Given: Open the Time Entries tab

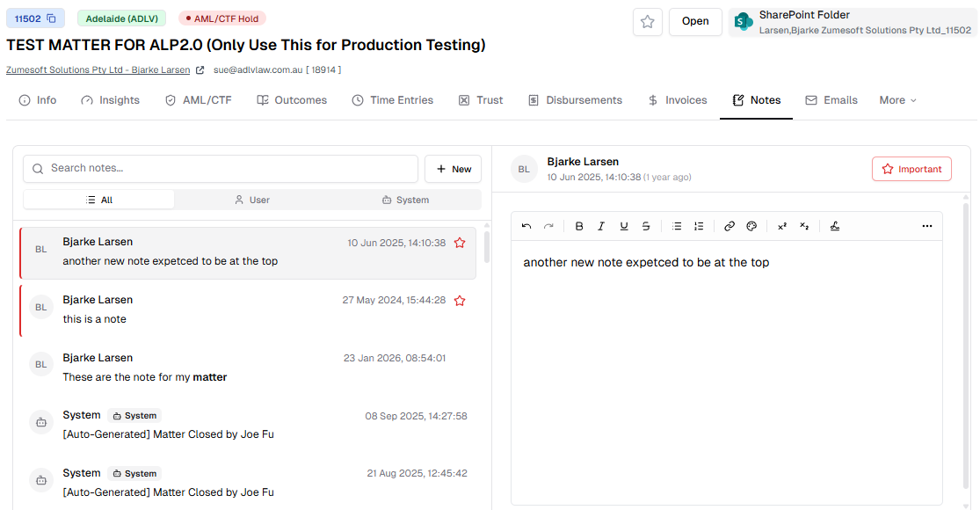Looking at the screenshot, I should pyautogui.click(x=393, y=100).
